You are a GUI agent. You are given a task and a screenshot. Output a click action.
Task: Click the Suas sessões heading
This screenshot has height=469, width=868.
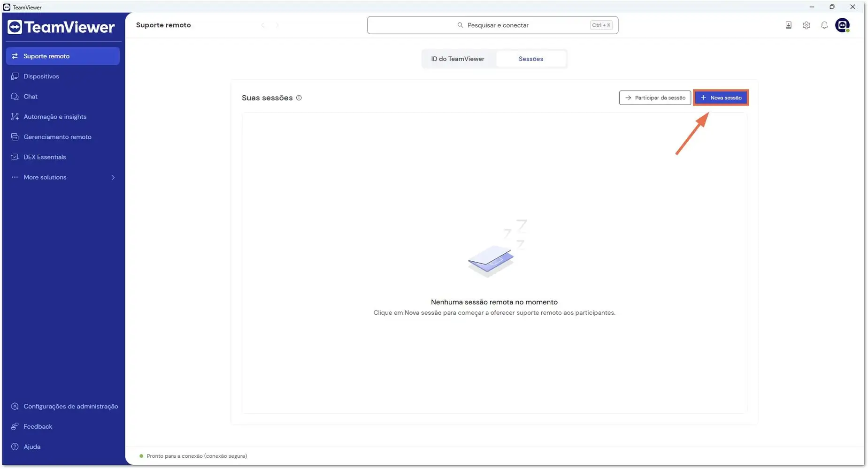(x=267, y=98)
